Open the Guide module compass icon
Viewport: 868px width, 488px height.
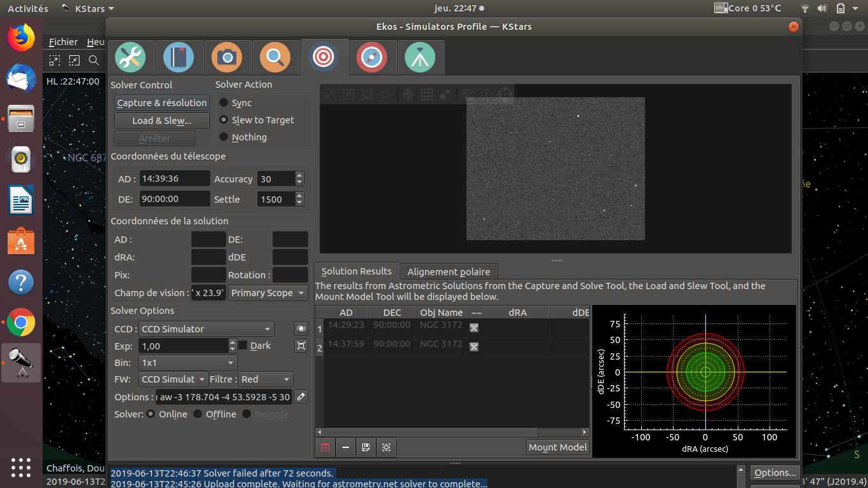[x=372, y=58]
